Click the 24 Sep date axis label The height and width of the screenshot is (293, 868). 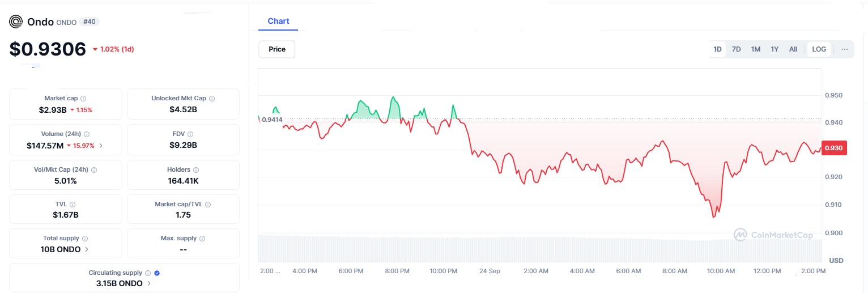[490, 271]
